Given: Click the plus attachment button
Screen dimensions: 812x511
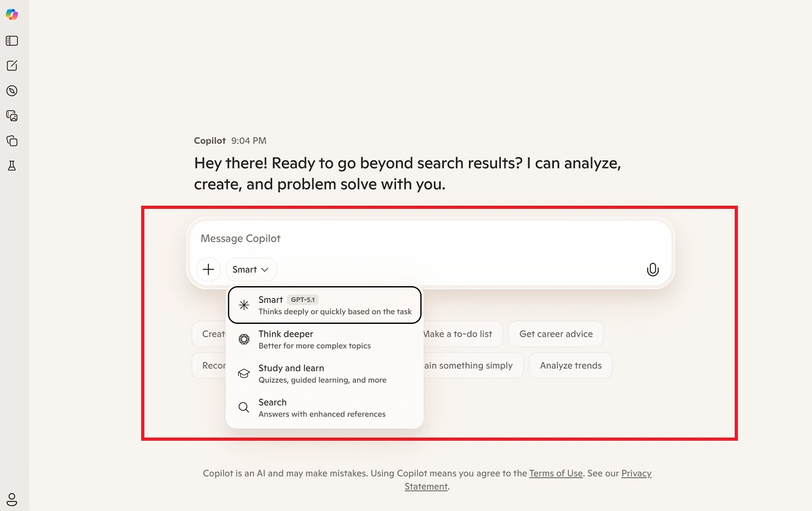Looking at the screenshot, I should (x=208, y=270).
